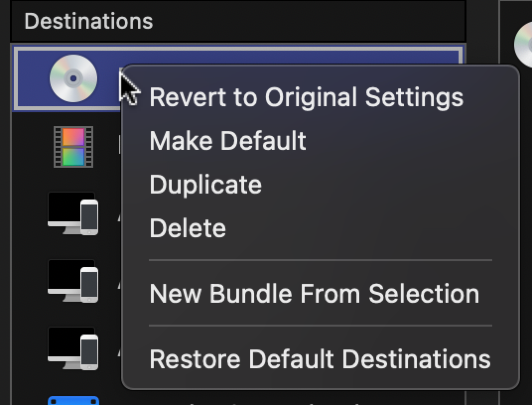The width and height of the screenshot is (532, 405).
Task: Click the cut-off label beside film strip icon
Action: pos(120,147)
